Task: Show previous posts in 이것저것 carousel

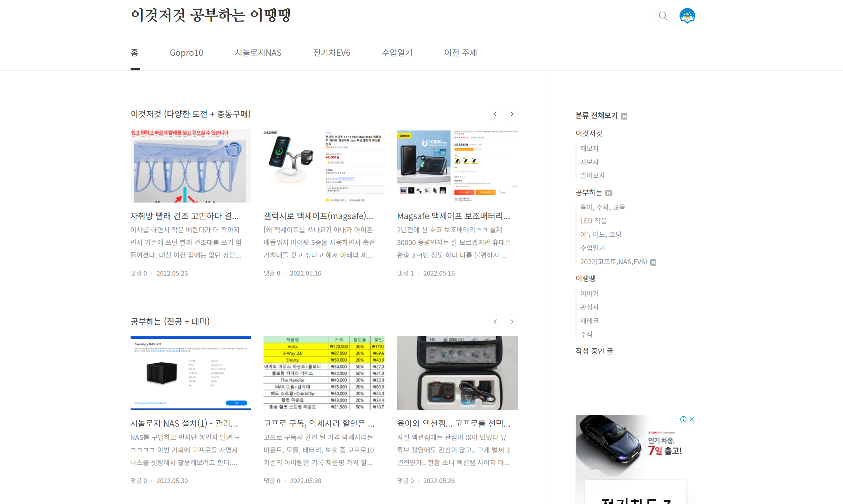Action: pyautogui.click(x=495, y=114)
